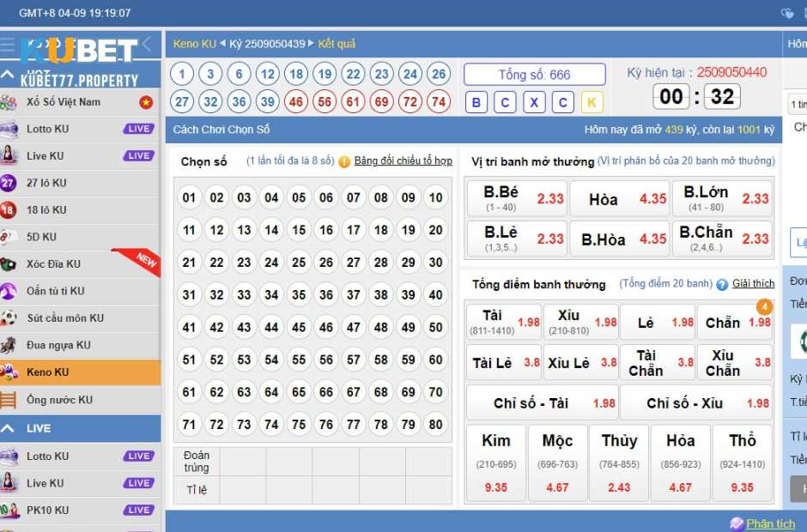807x532 pixels.
Task: Click the yellow K result indicator box
Action: [592, 102]
